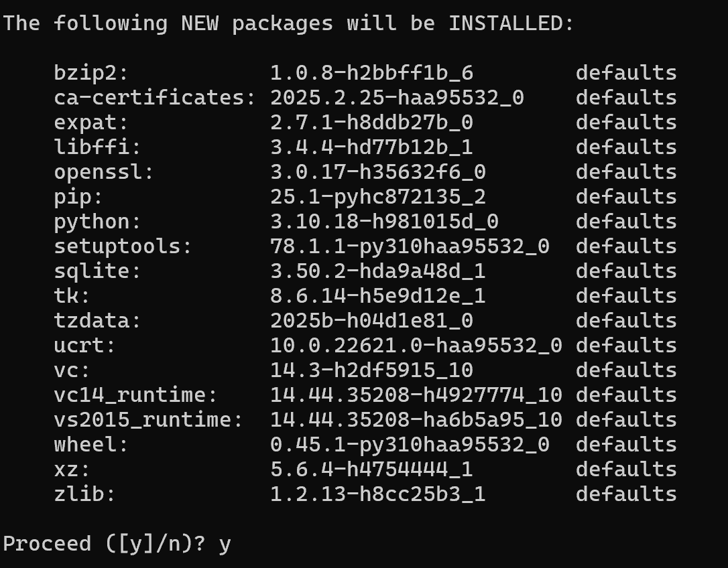Click the wheel version 0.45.1-py310haa95532_0
This screenshot has width=728, height=568.
pos(410,445)
